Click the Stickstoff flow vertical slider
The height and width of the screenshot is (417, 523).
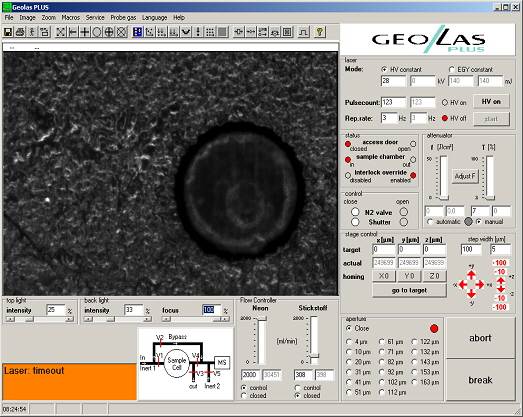[314, 340]
